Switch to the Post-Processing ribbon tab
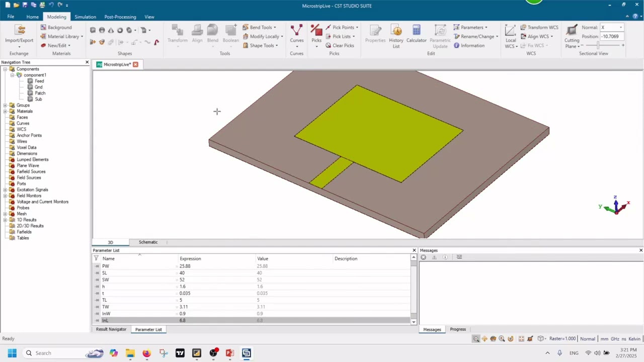Viewport: 644px width, 362px height. click(x=120, y=17)
